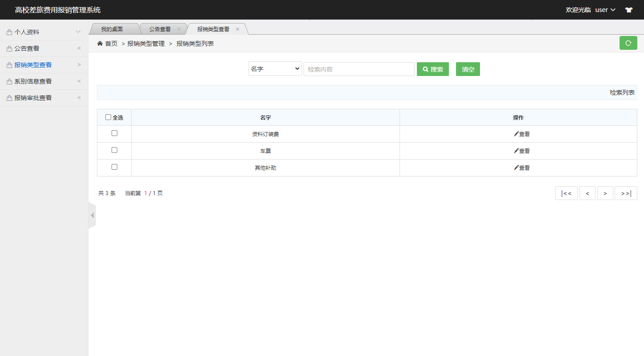Click pencil view icon for 车票 row

coord(516,151)
